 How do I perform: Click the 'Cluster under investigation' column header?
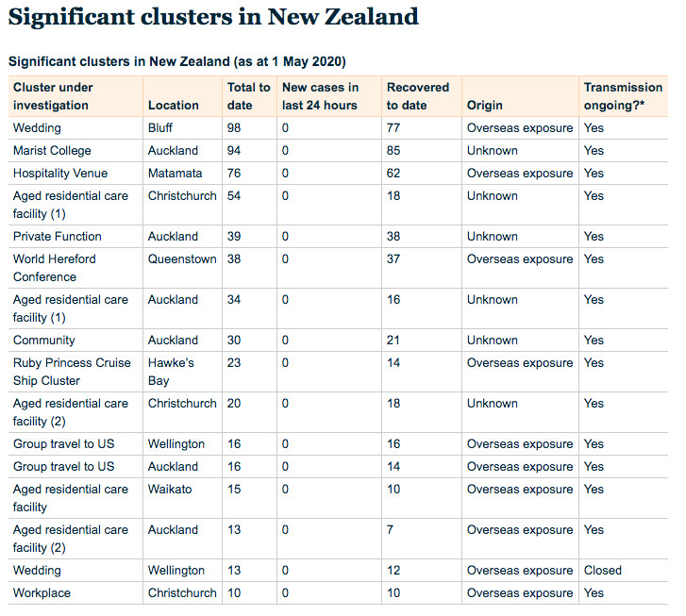click(53, 96)
